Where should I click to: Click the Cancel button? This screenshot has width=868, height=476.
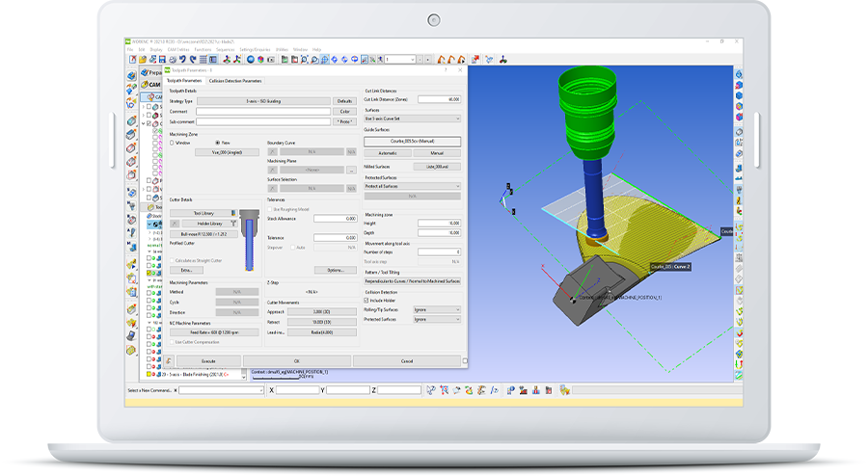click(407, 361)
